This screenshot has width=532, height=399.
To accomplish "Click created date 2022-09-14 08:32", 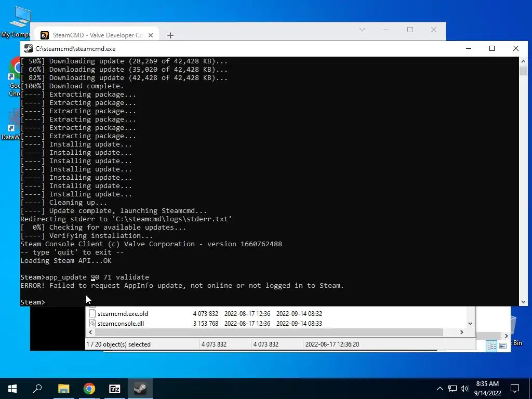I will pos(299,313).
